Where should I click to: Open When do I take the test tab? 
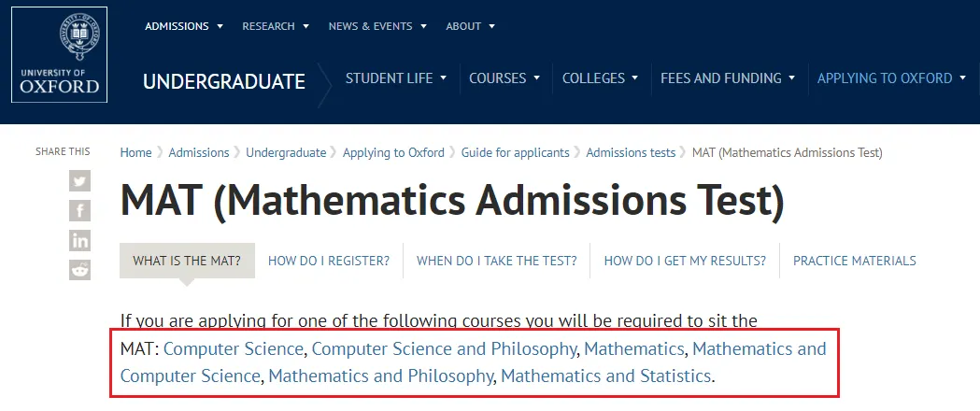pyautogui.click(x=496, y=261)
